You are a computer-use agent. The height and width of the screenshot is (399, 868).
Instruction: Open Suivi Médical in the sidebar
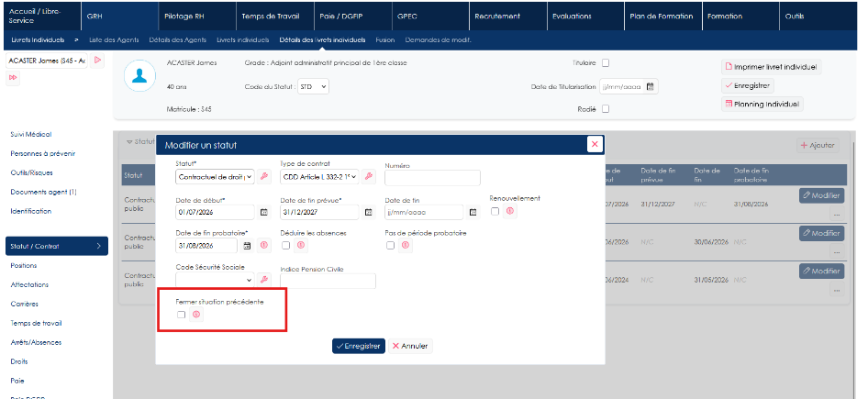click(x=31, y=135)
